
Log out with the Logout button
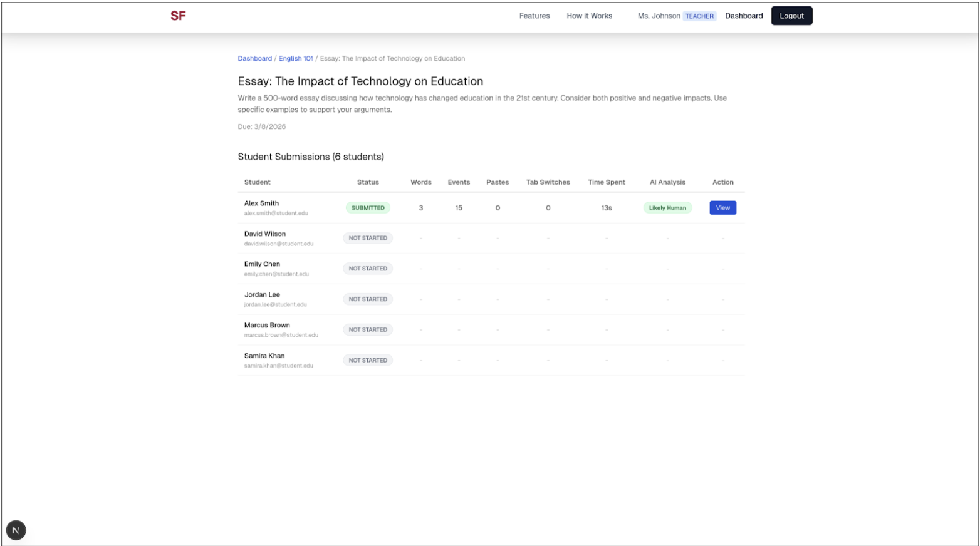tap(791, 16)
